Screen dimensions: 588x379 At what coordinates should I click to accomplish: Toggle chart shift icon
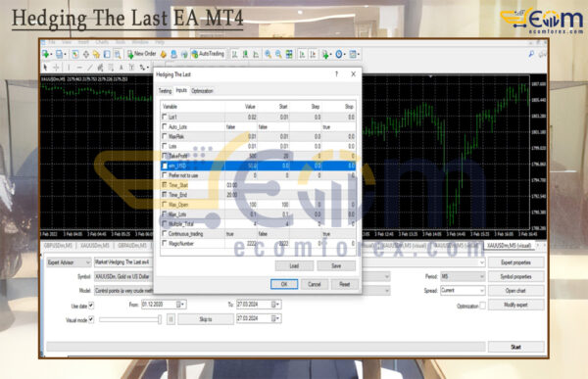[313, 55]
